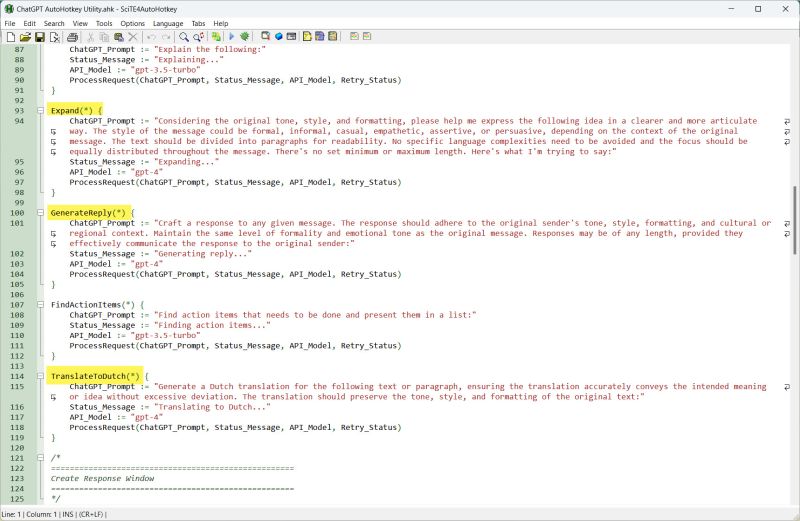Open the Tools menu
The width and height of the screenshot is (800, 521).
(x=104, y=23)
